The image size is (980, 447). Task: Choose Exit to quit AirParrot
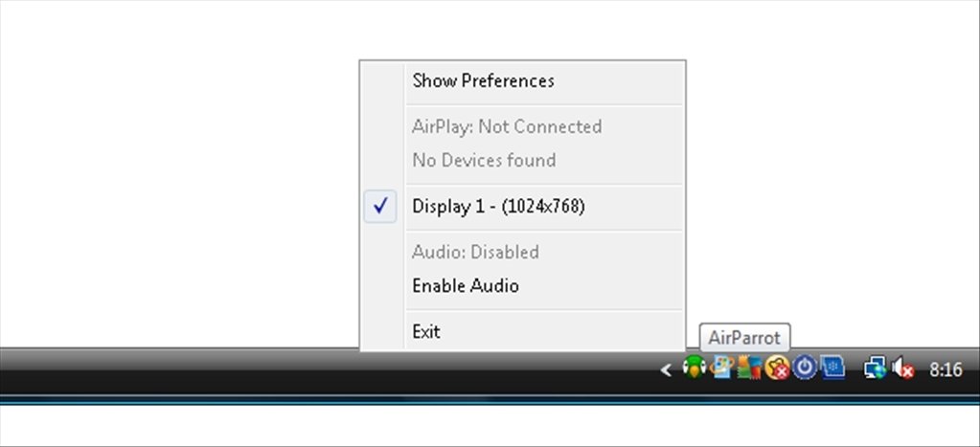pyautogui.click(x=522, y=331)
